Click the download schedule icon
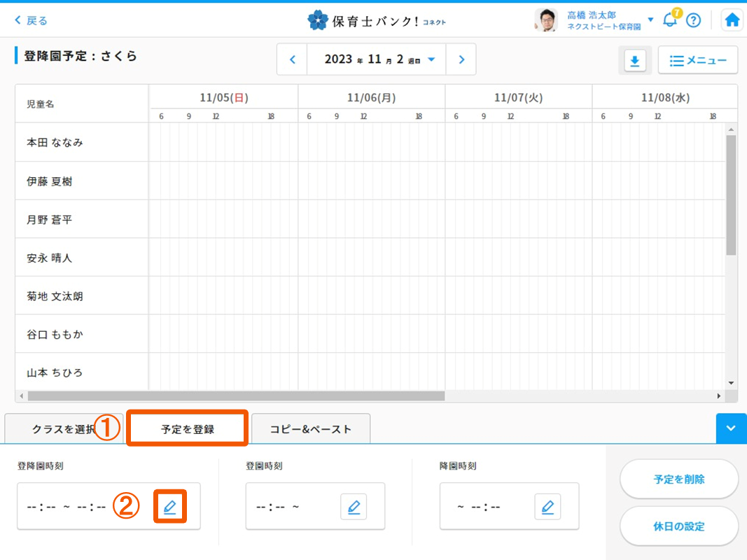This screenshot has width=747, height=560. [x=634, y=61]
